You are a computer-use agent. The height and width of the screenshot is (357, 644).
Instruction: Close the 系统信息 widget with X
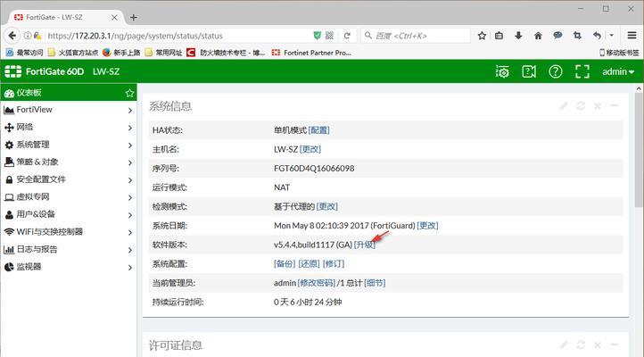pyautogui.click(x=598, y=106)
